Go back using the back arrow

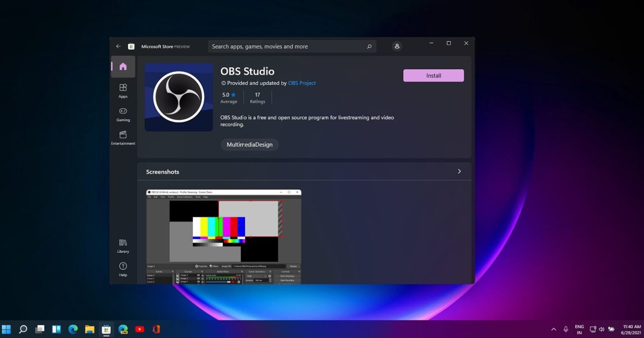118,46
